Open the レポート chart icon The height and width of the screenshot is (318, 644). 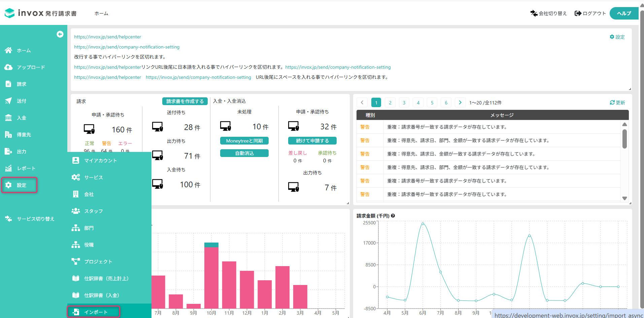8,168
